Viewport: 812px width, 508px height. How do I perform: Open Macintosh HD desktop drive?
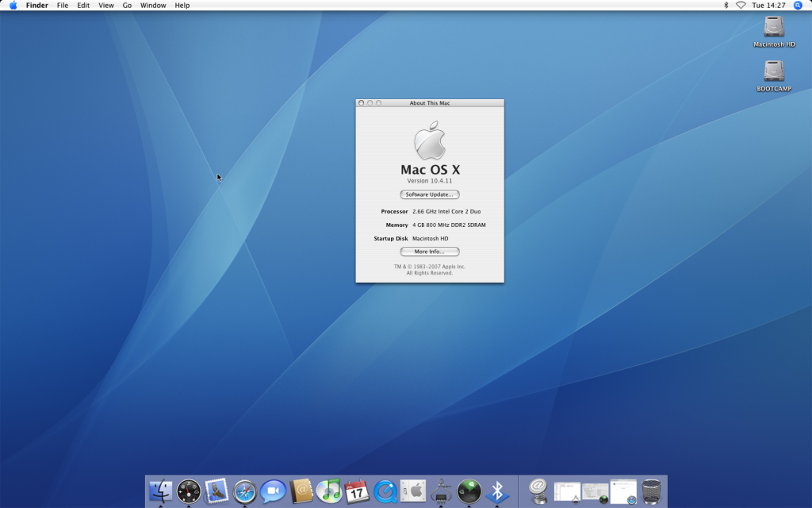pyautogui.click(x=774, y=32)
